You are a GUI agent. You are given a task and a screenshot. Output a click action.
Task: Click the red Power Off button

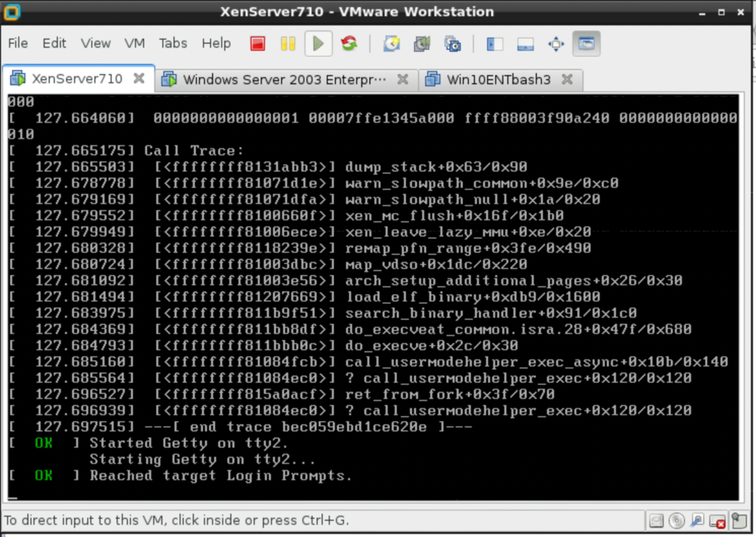pos(258,44)
